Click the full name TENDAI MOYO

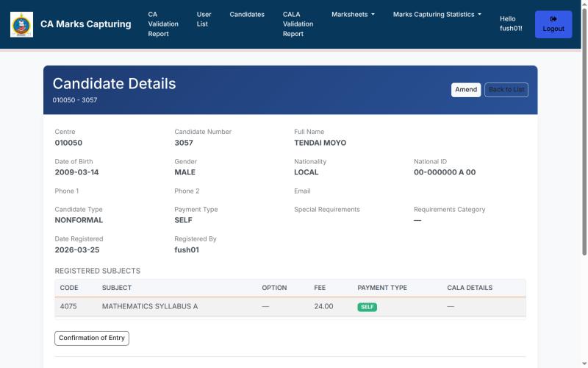pos(320,143)
